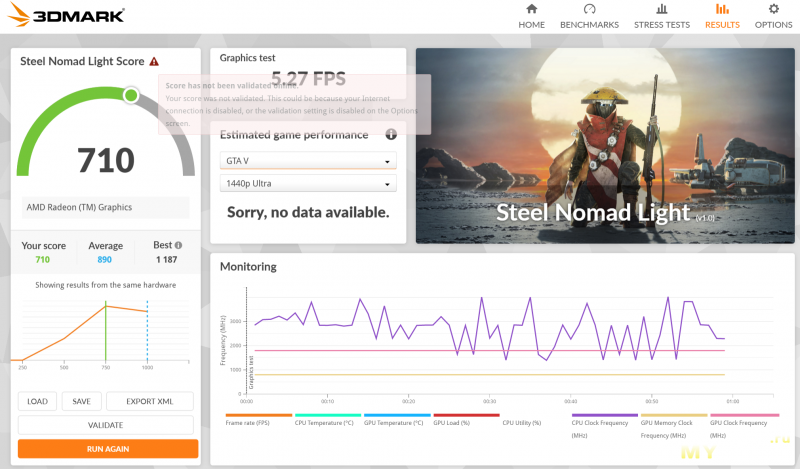Select the Results tab
This screenshot has height=469, width=800.
pyautogui.click(x=722, y=16)
